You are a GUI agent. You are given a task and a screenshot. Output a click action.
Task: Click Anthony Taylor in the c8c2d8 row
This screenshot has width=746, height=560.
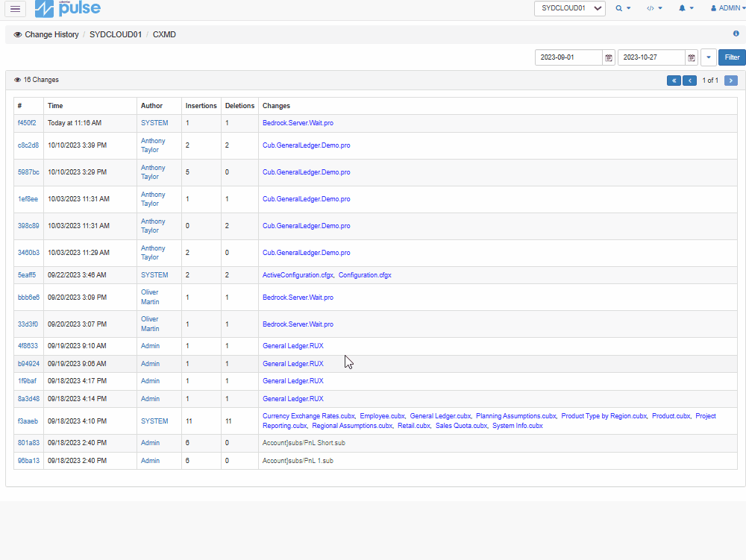153,145
